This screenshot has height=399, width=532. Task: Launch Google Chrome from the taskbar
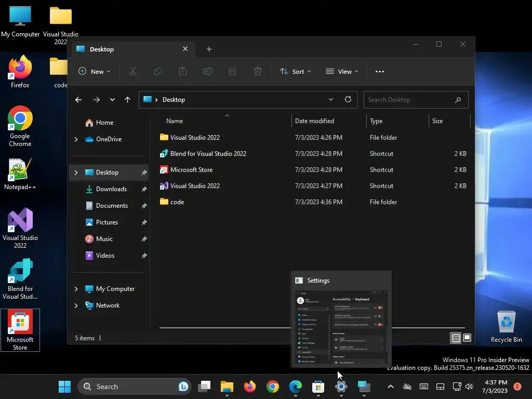click(x=272, y=387)
